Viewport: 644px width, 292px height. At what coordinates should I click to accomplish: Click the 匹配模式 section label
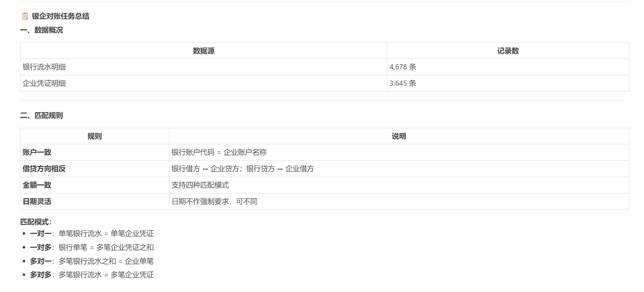point(36,221)
